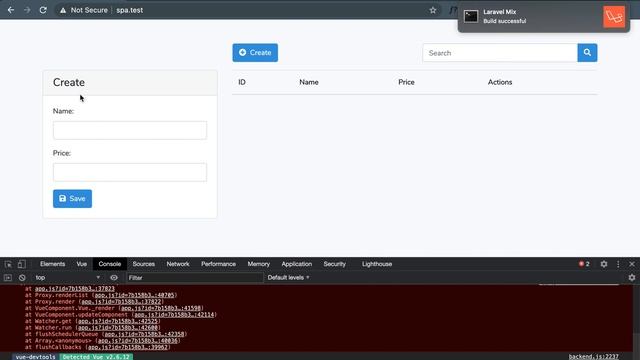Image resolution: width=640 pixels, height=360 pixels.
Task: Open the VueComponent.Vue._render source link
Action: pos(161,308)
